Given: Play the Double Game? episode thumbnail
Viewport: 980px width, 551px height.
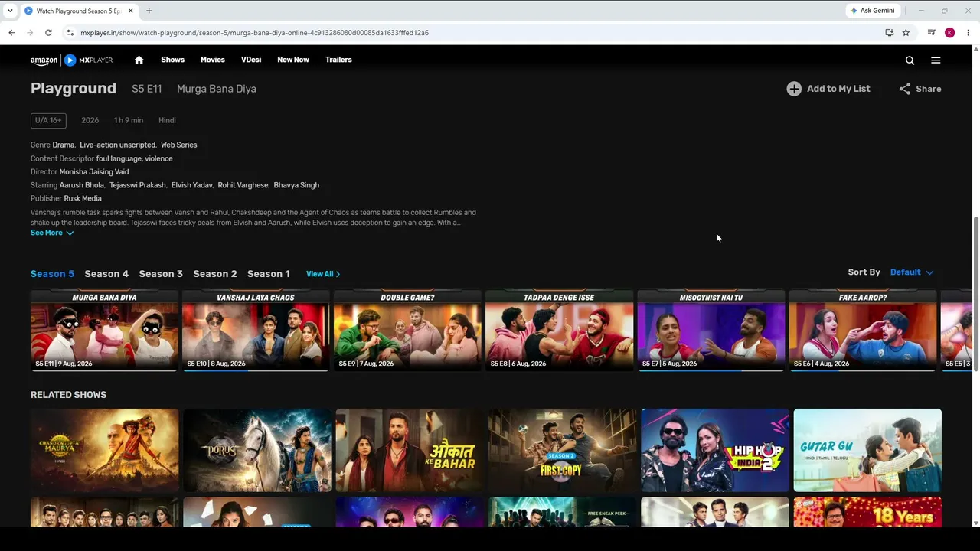Looking at the screenshot, I should (407, 331).
